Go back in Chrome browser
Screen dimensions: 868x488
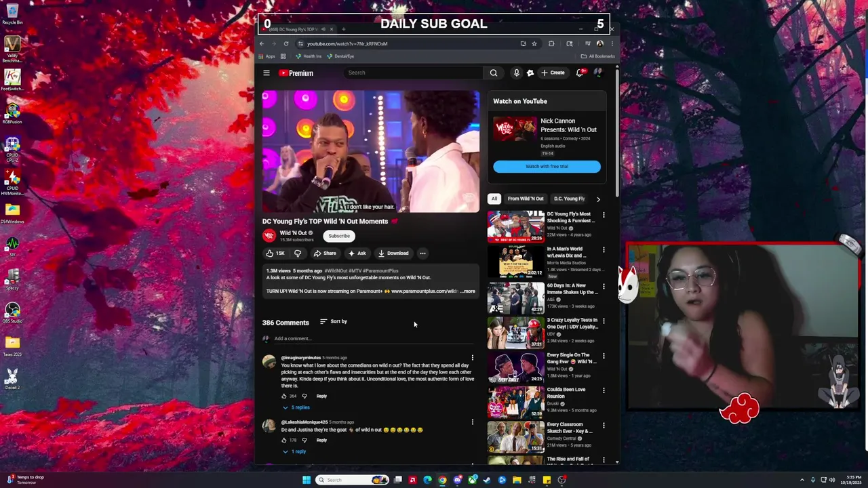[x=262, y=44]
